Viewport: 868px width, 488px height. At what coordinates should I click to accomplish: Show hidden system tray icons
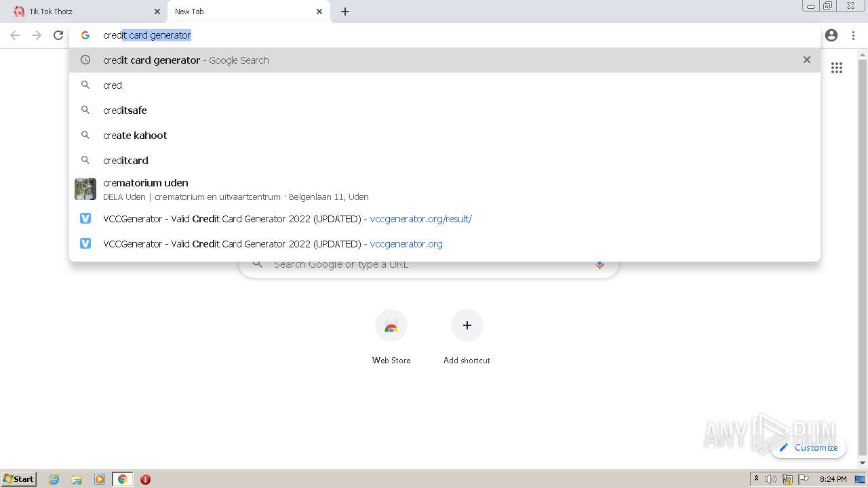756,479
